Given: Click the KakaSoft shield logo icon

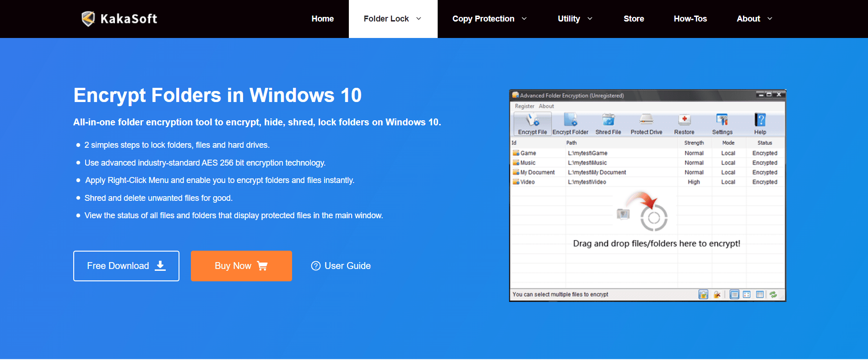Looking at the screenshot, I should (x=88, y=19).
